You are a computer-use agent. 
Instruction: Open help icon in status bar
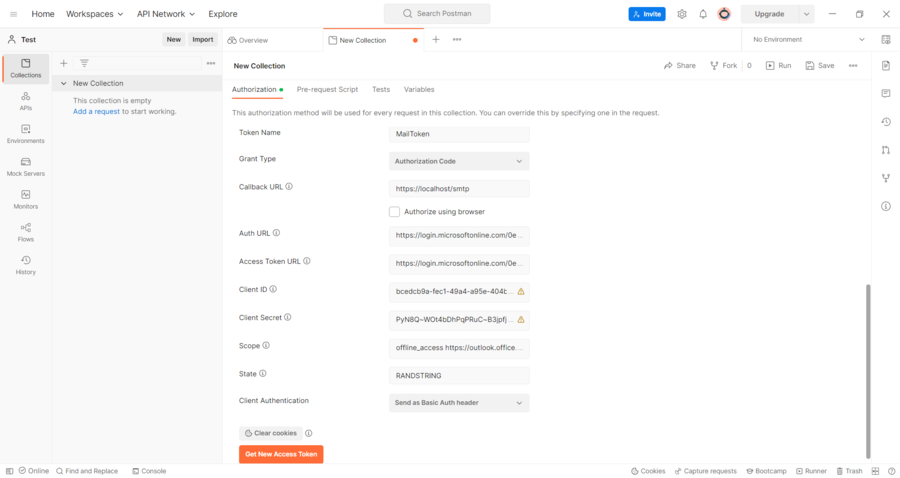891,471
